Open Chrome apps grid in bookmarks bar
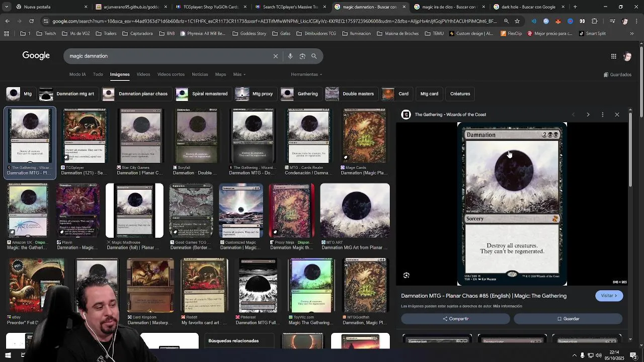This screenshot has width=644, height=362. (x=7, y=34)
